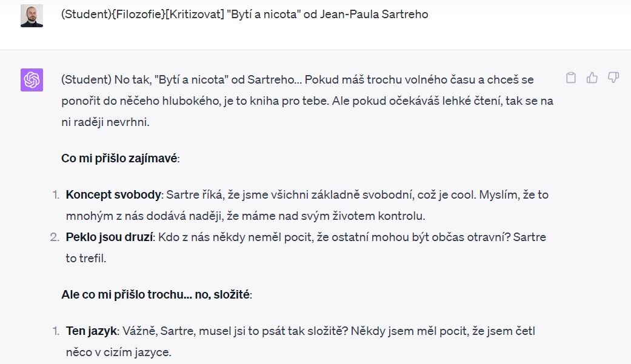Screen dimensions: 631x364
Task: Select the heading 'Co mi přišlo zajímavé'
Action: click(120, 158)
